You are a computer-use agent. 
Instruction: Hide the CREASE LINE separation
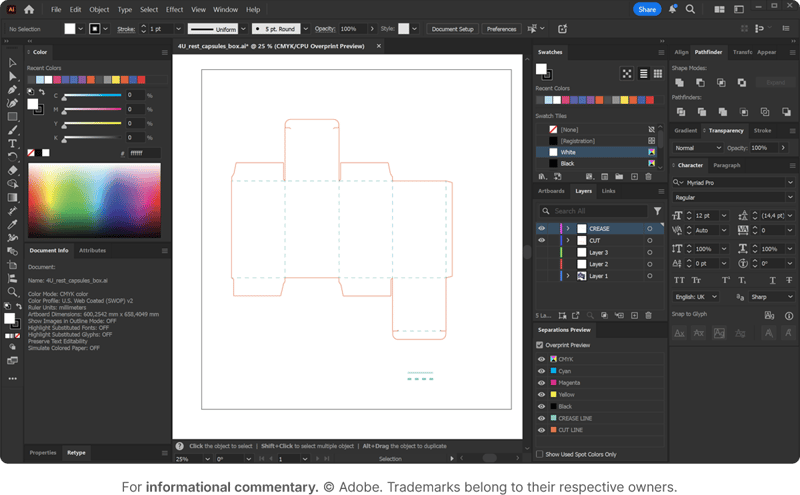[541, 418]
